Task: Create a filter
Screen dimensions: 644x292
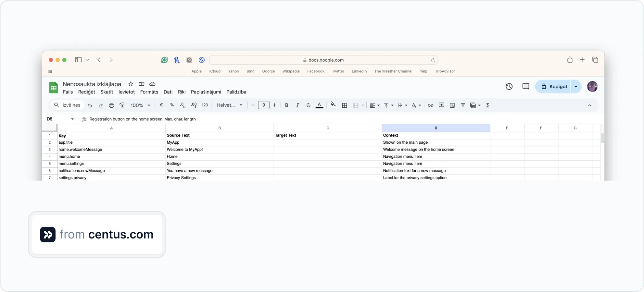Action: pyautogui.click(x=463, y=105)
